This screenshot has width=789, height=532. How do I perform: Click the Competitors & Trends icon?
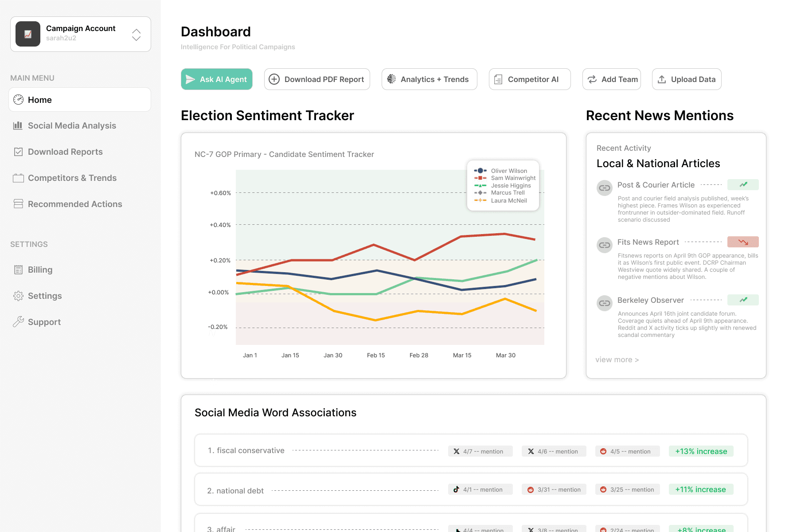[18, 178]
